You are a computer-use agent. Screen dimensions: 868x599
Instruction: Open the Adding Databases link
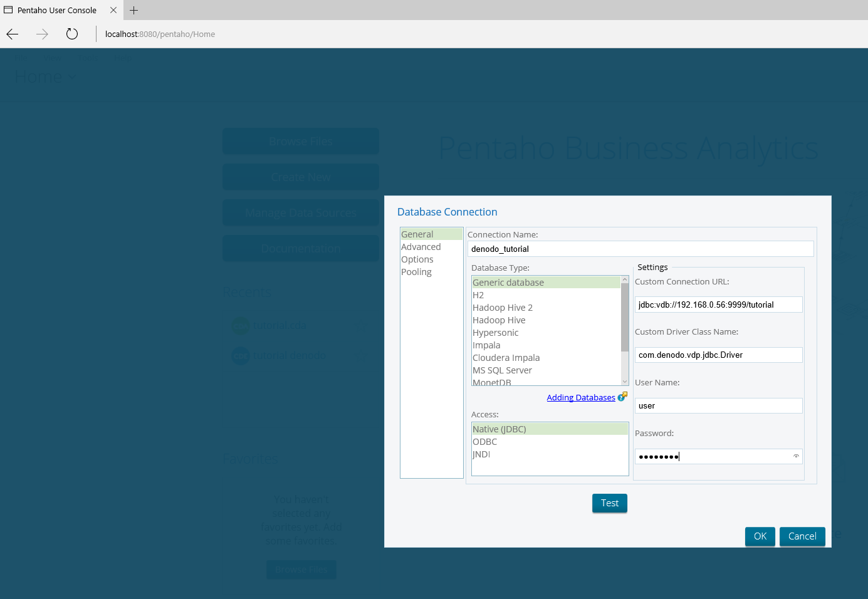[x=581, y=397]
